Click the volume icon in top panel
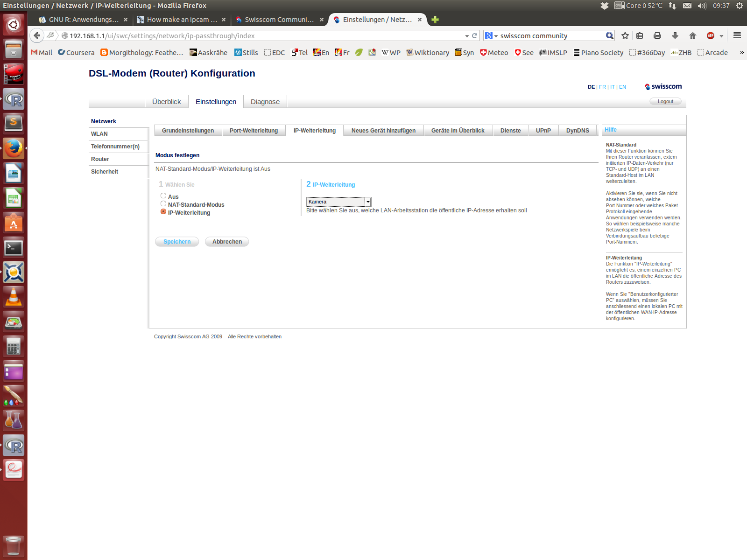 702,6
